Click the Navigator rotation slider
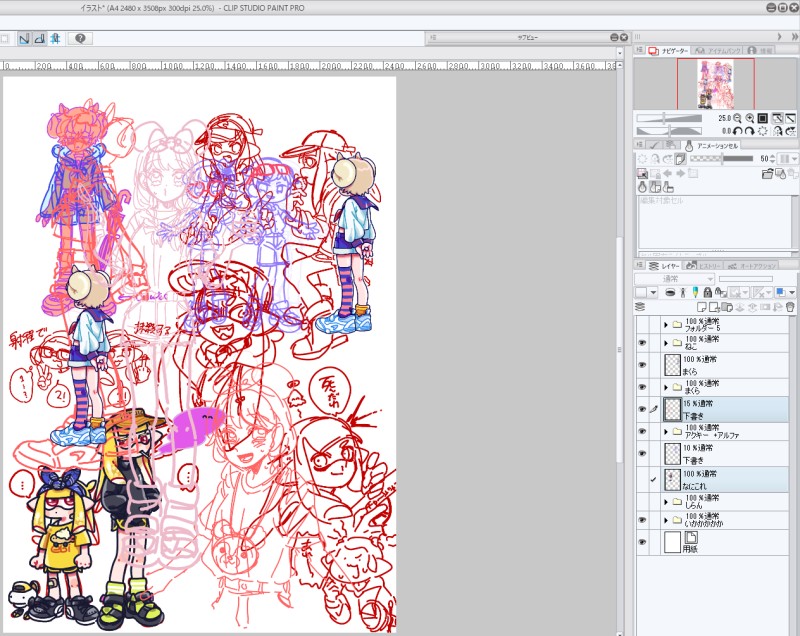 tap(669, 131)
